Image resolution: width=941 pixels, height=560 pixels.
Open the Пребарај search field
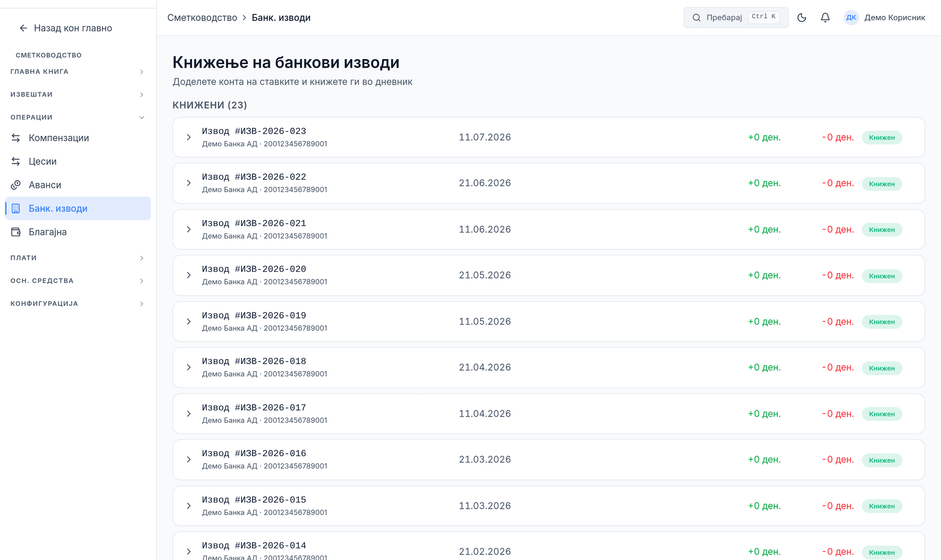pos(736,18)
